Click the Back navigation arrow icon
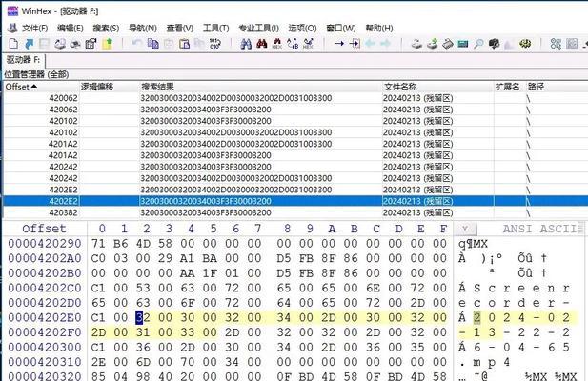The width and height of the screenshot is (588, 381). [370, 44]
